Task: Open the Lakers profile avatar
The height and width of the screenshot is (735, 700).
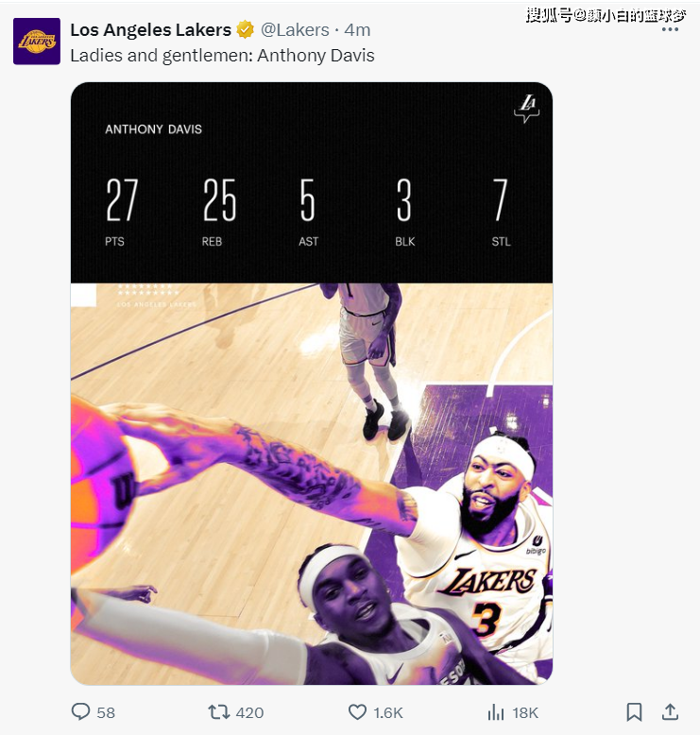Action: [x=37, y=42]
